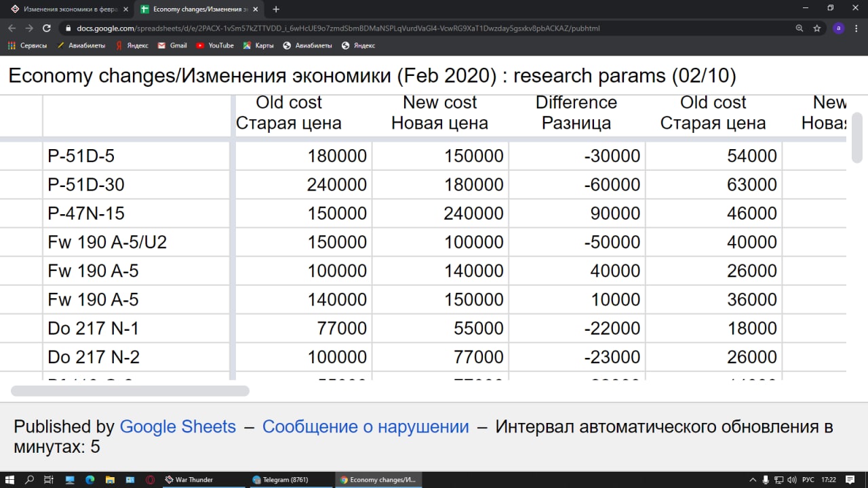The image size is (868, 488).
Task: Click the 'New cost Новая цена' header
Action: click(440, 113)
